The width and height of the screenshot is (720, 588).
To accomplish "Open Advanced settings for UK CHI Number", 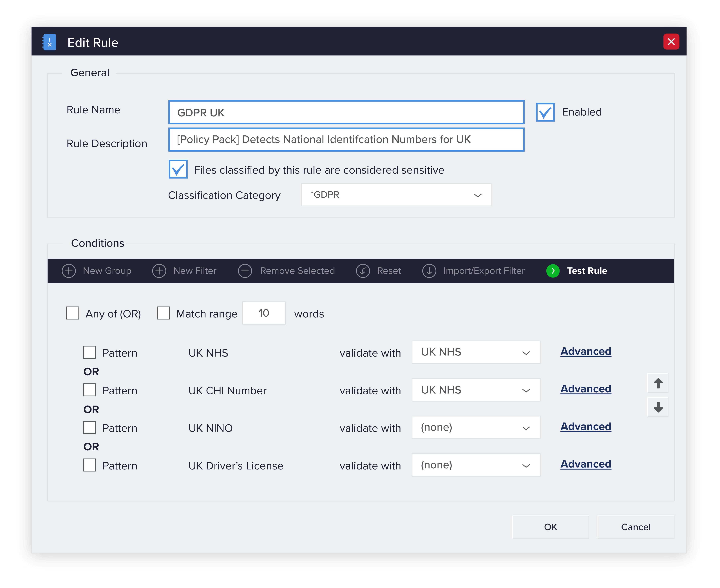I will tap(586, 389).
